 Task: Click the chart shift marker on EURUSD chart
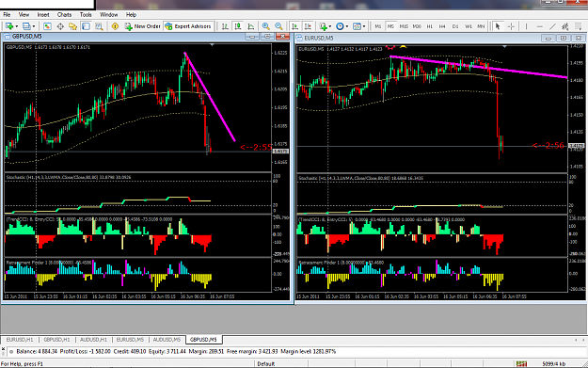tap(504, 46)
